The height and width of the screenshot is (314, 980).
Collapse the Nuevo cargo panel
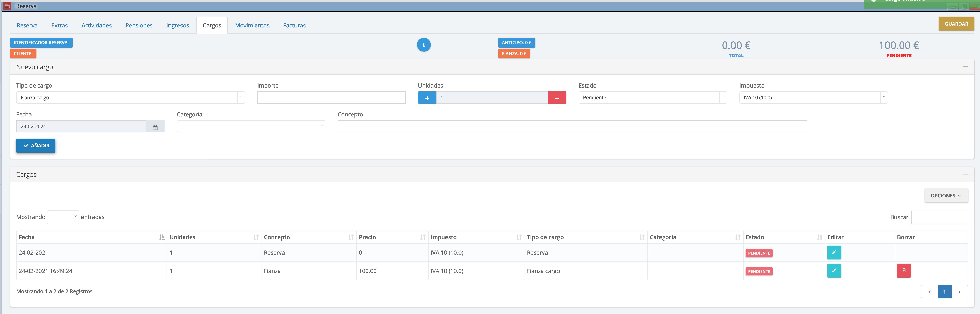pyautogui.click(x=965, y=67)
